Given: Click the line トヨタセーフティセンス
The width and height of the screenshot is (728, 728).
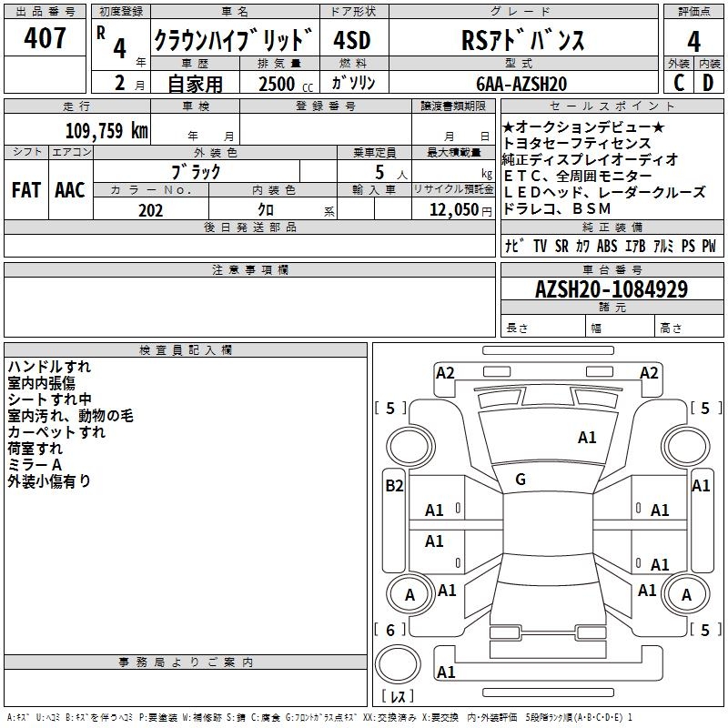Looking at the screenshot, I should point(577,143).
